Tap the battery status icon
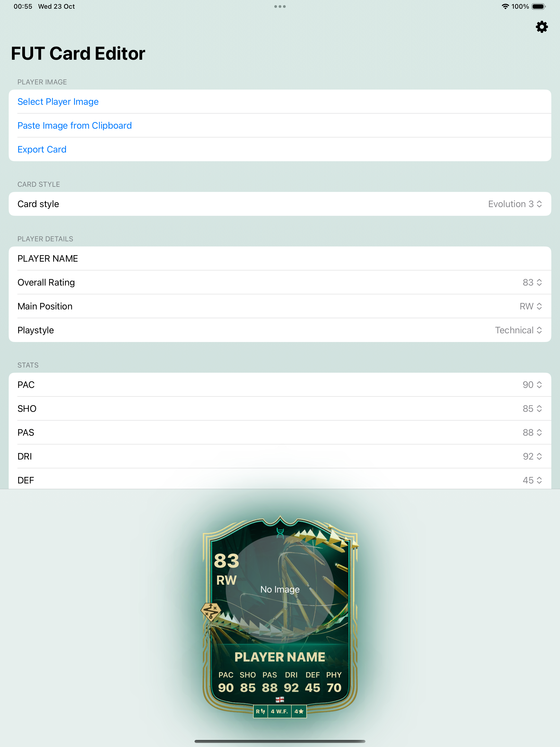Screen dimensions: 560x747 coord(538,7)
